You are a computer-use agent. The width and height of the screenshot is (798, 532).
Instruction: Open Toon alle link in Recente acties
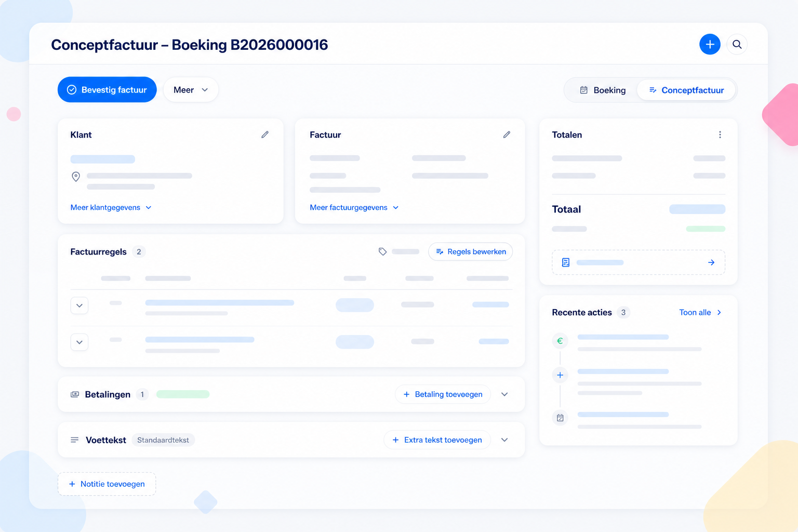(x=700, y=312)
